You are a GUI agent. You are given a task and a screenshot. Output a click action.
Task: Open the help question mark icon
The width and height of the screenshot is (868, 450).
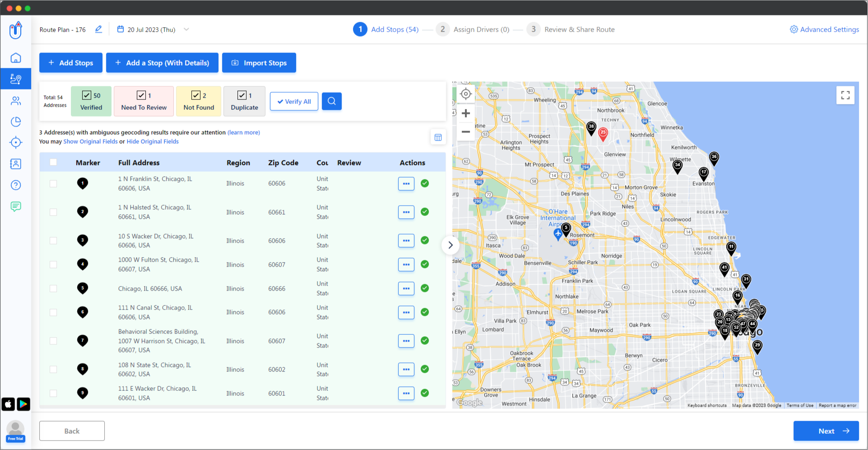(16, 185)
